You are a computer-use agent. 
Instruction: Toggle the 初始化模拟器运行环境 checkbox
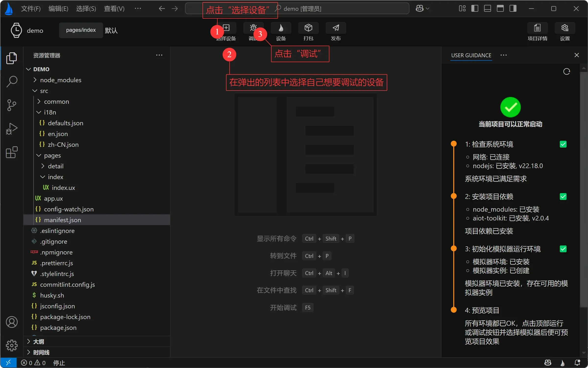(x=563, y=249)
